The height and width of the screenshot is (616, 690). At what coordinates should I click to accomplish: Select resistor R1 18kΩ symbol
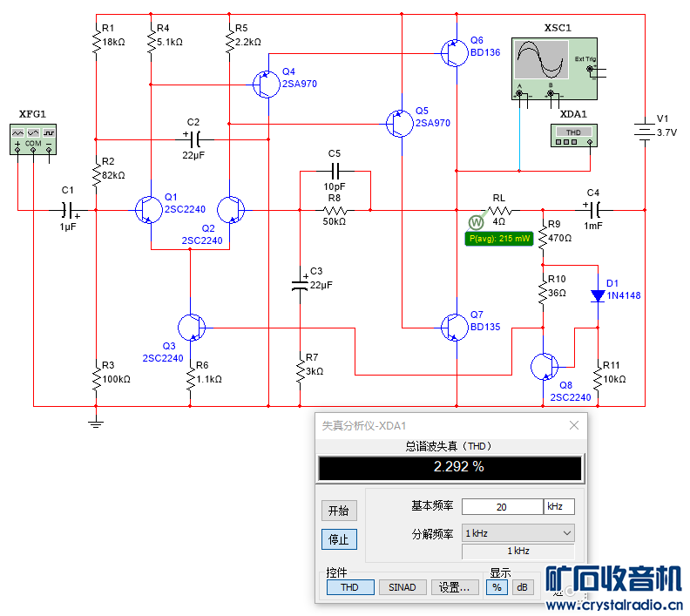click(96, 41)
